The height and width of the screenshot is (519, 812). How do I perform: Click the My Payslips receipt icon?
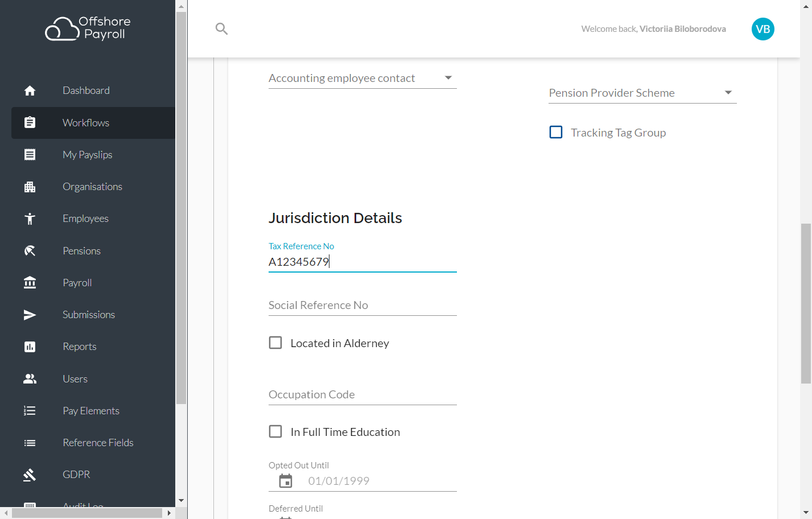pyautogui.click(x=30, y=154)
